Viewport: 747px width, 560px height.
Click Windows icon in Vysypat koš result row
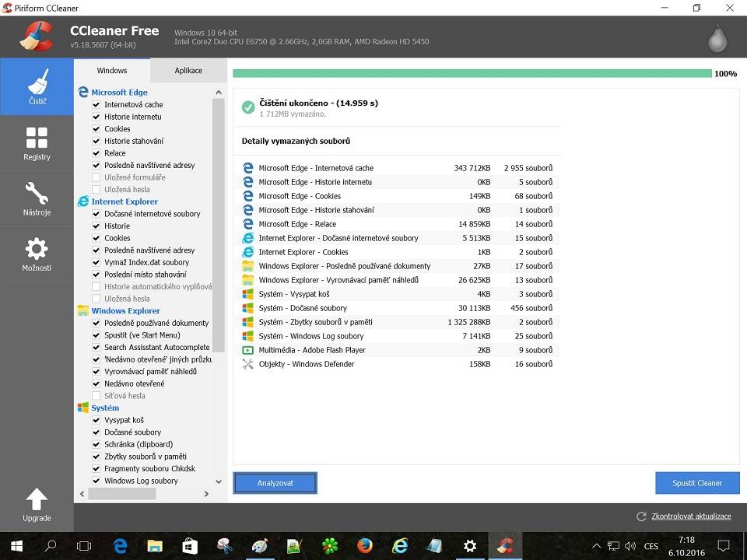(247, 294)
